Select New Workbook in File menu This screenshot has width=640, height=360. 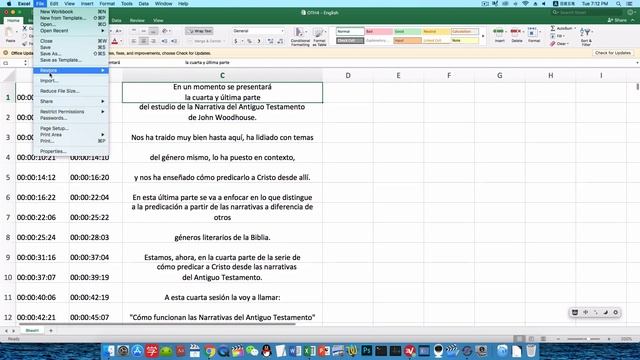(71, 12)
